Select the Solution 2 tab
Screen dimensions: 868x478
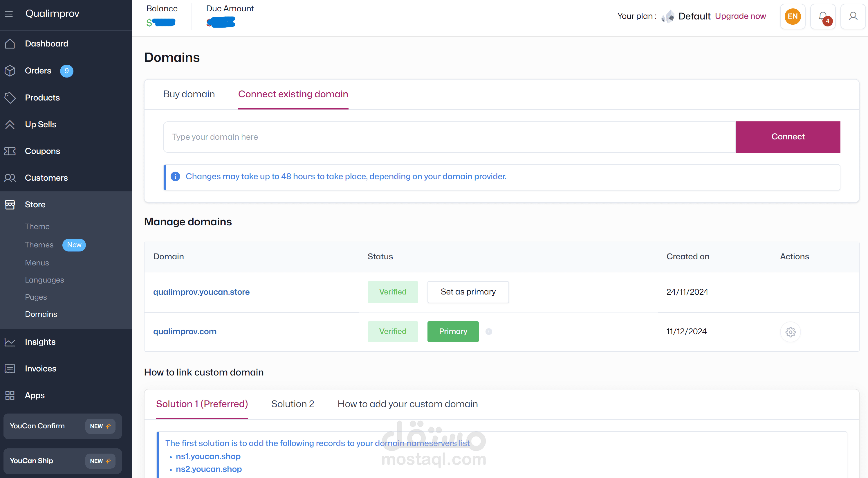coord(293,404)
